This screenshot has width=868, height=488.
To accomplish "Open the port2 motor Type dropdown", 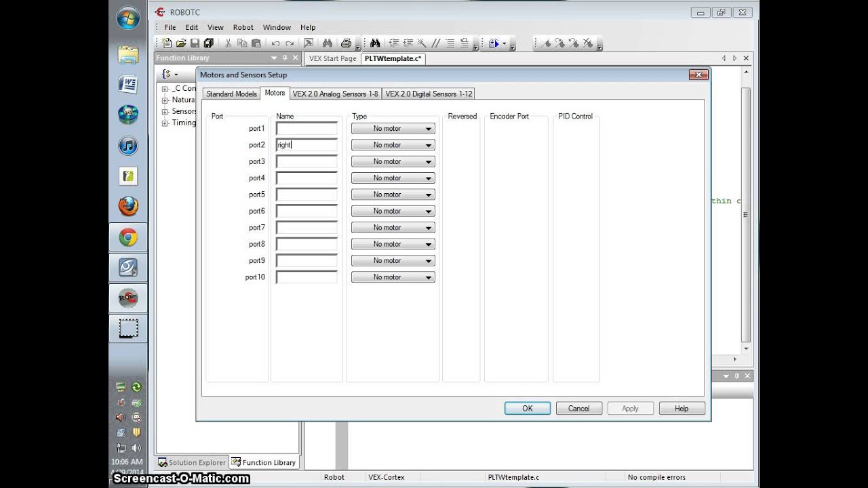I will pyautogui.click(x=393, y=145).
